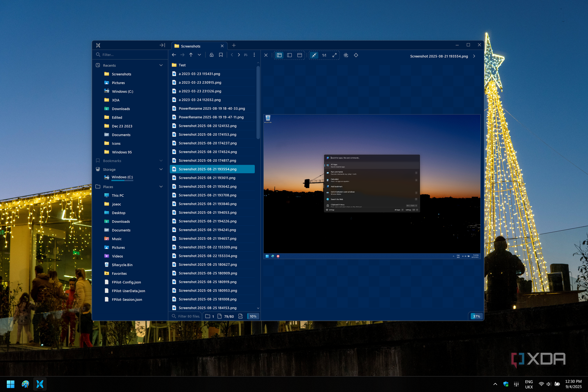Adjust the 10% thumbnail size slider
Viewport: 588px width, 392px height.
click(253, 316)
